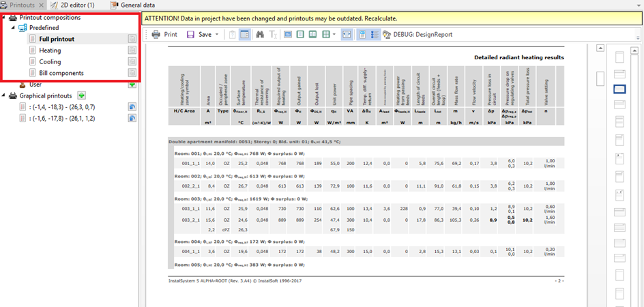The height and width of the screenshot is (307, 644).
Task: Open the Save dropdown arrow
Action: click(217, 34)
